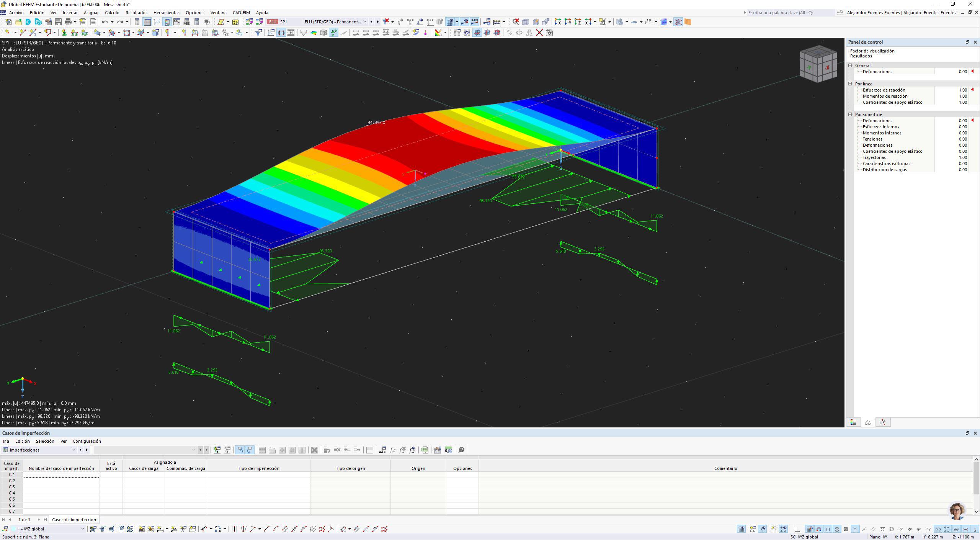
Task: Select the Casos de imperfección tab
Action: click(x=74, y=520)
